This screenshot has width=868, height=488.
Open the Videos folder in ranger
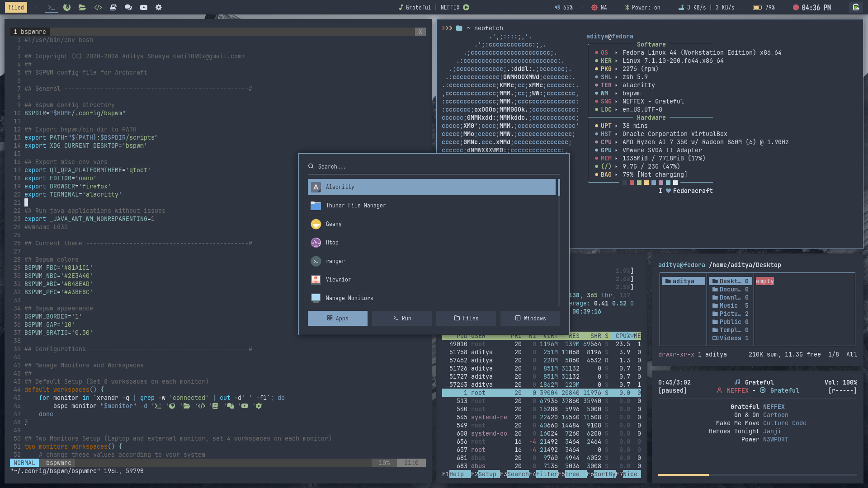tap(731, 338)
